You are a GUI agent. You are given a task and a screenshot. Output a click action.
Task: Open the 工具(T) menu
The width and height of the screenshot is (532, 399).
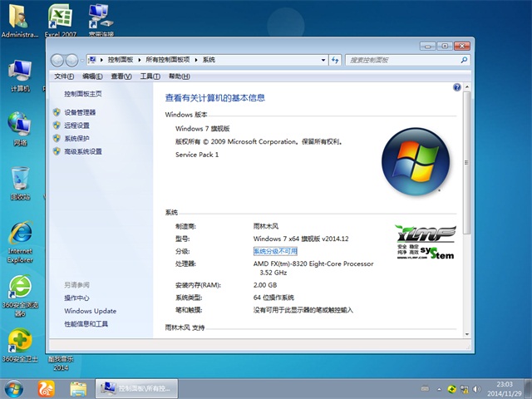(x=150, y=76)
